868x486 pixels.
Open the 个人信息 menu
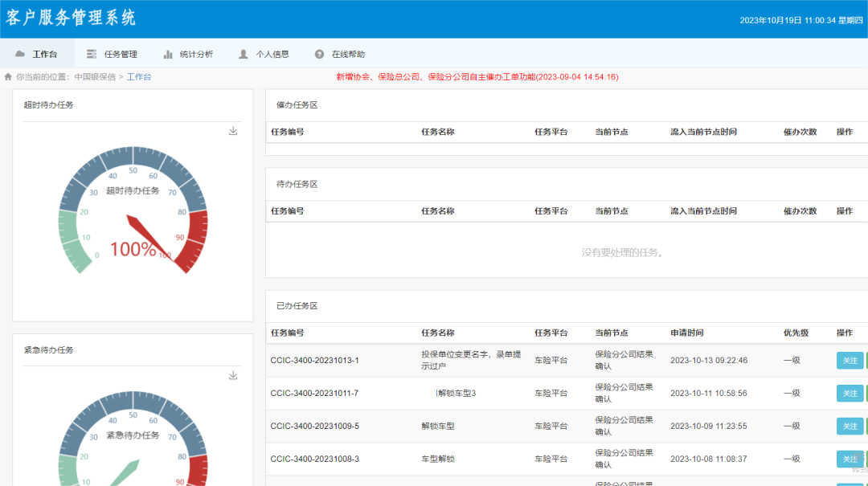tap(272, 54)
